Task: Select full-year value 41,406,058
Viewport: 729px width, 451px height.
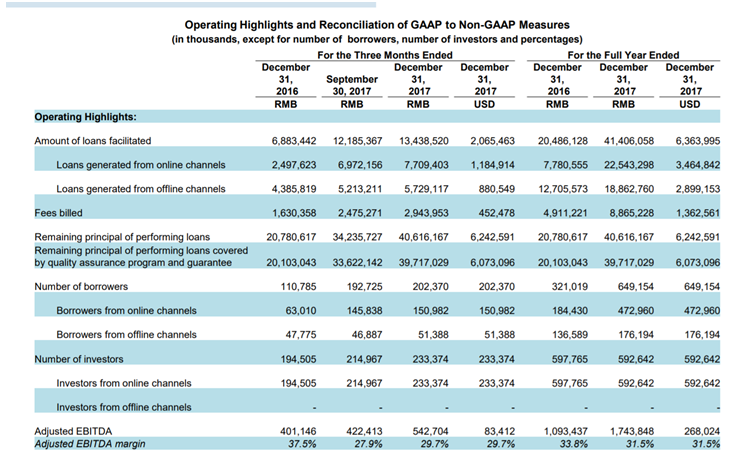Action: coord(629,140)
